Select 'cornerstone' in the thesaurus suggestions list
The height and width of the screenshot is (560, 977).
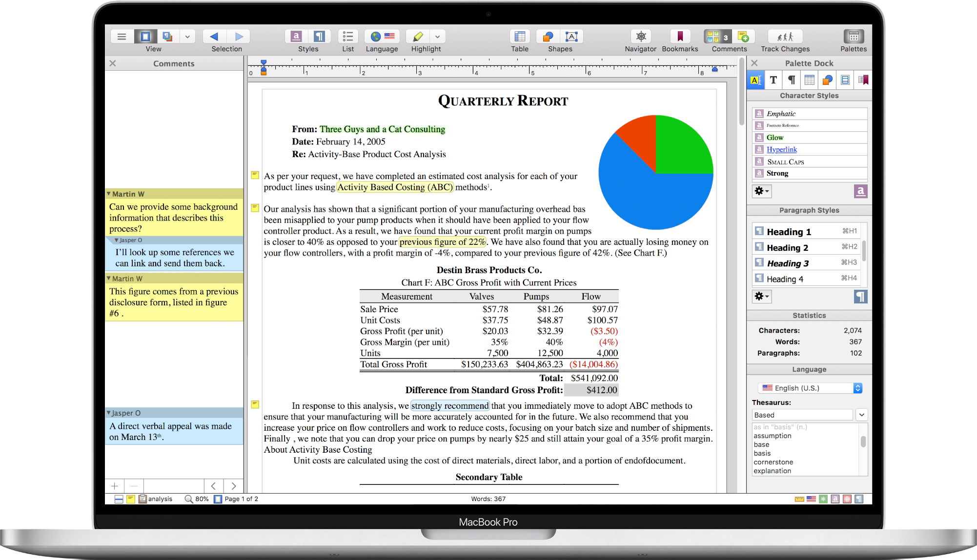coord(774,461)
